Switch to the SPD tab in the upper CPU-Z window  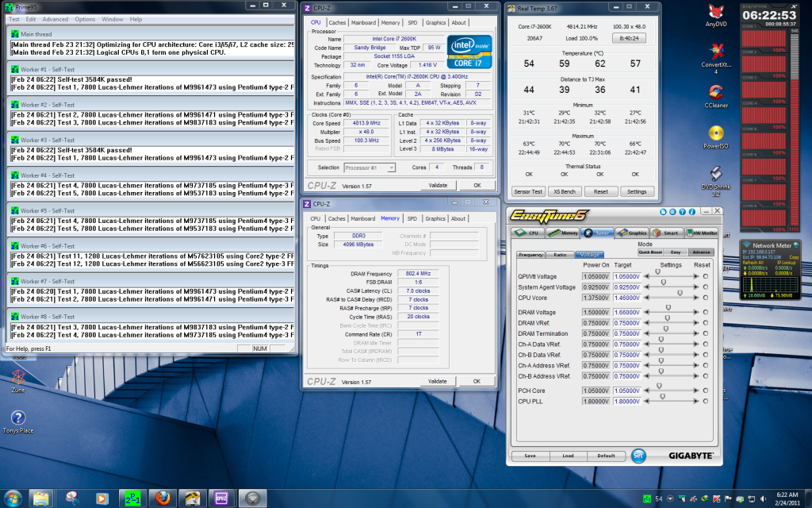coord(412,23)
